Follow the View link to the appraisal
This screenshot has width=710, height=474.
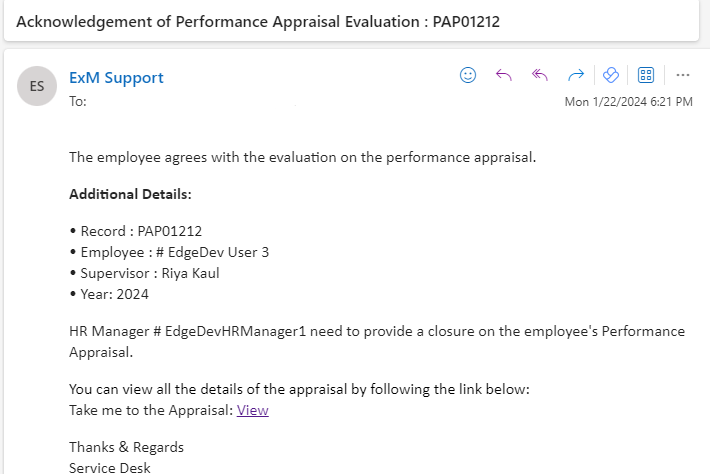(252, 410)
